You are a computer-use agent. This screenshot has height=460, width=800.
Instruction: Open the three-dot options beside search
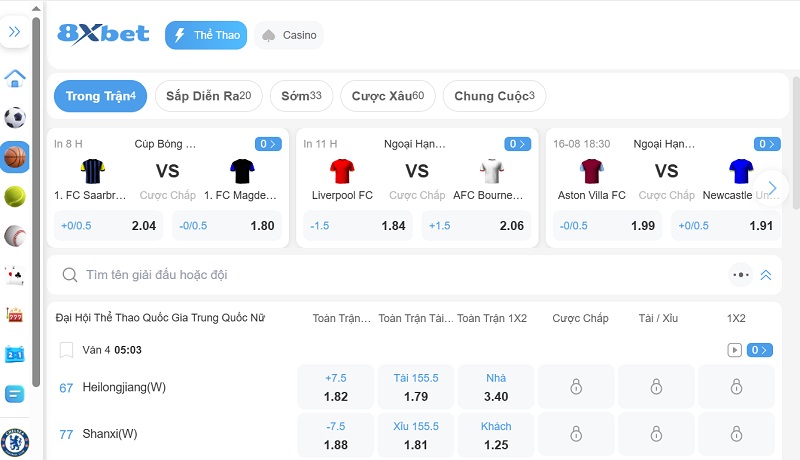click(740, 275)
